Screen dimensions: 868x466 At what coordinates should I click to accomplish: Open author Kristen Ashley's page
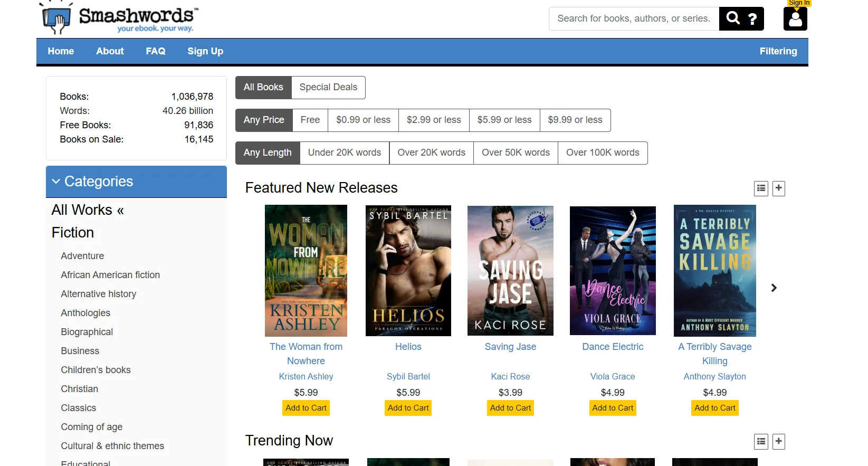click(x=306, y=377)
